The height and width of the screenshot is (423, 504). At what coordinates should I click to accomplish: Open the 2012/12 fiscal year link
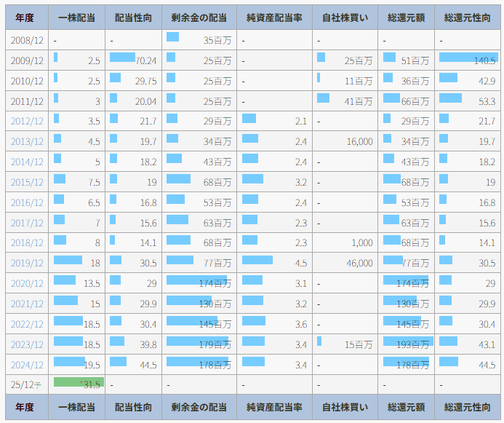[26, 121]
